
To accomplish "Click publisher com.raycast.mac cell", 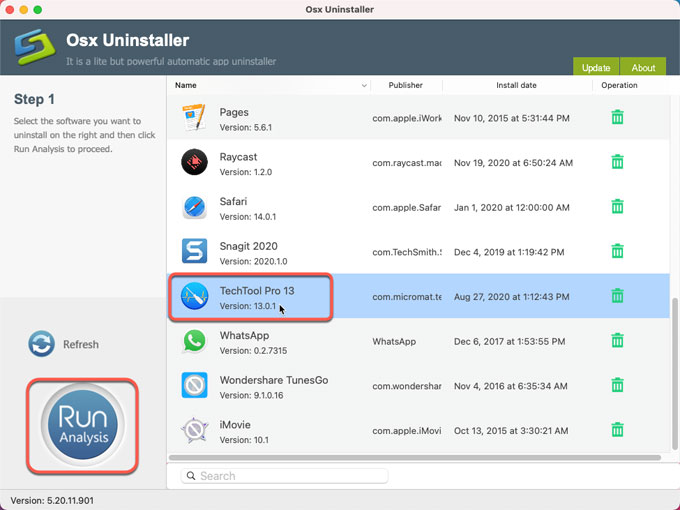I will click(406, 163).
